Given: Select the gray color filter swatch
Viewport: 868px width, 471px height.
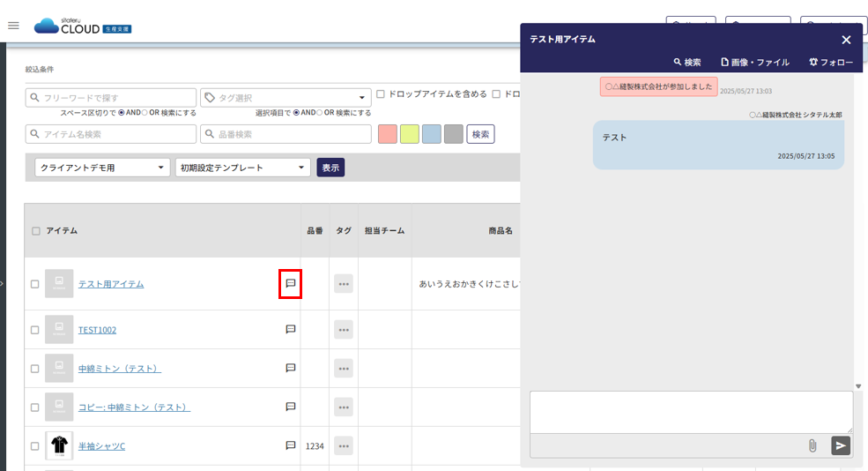Looking at the screenshot, I should [453, 134].
